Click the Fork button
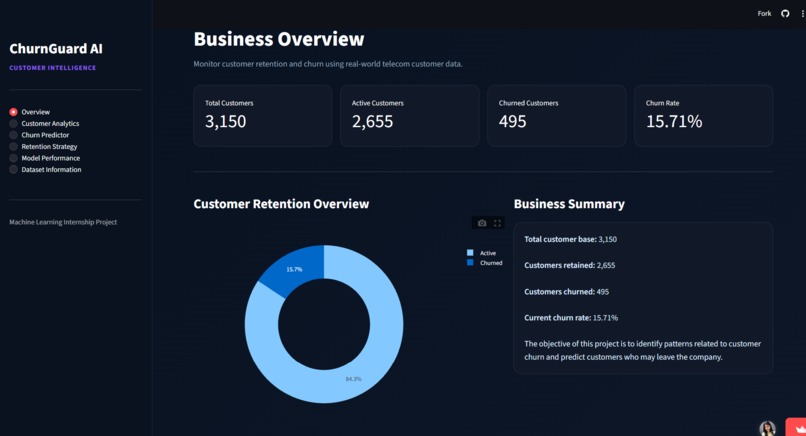806x436 pixels. pyautogui.click(x=764, y=13)
